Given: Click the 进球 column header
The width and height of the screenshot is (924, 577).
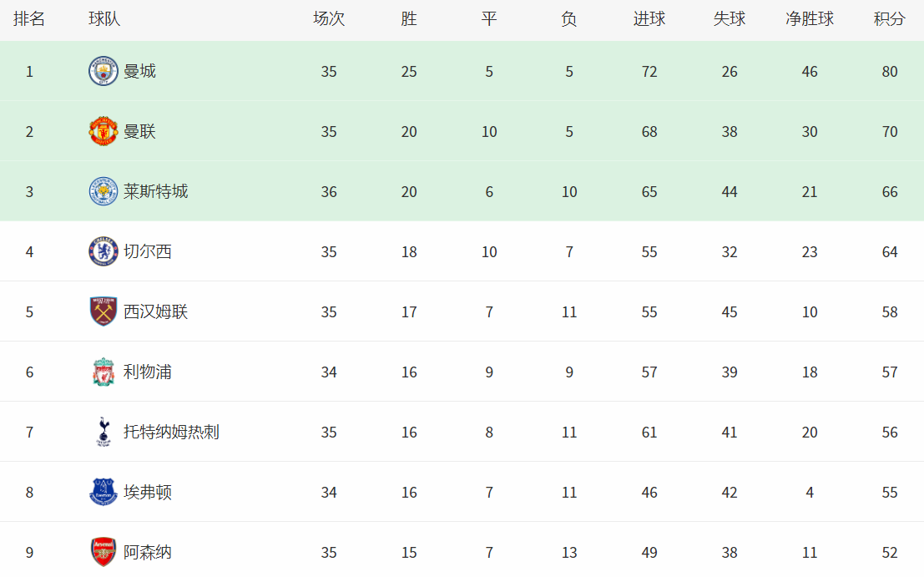Looking at the screenshot, I should pyautogui.click(x=649, y=19).
